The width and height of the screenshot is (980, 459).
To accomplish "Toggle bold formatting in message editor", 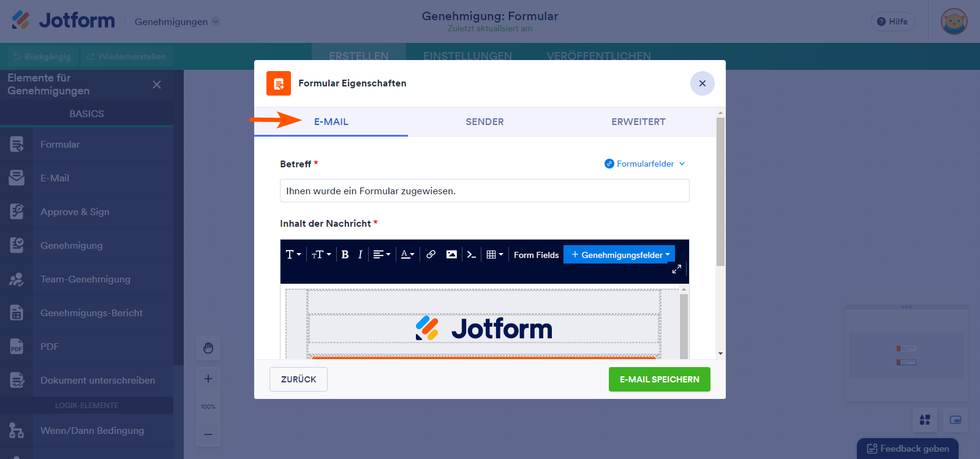I will click(345, 254).
